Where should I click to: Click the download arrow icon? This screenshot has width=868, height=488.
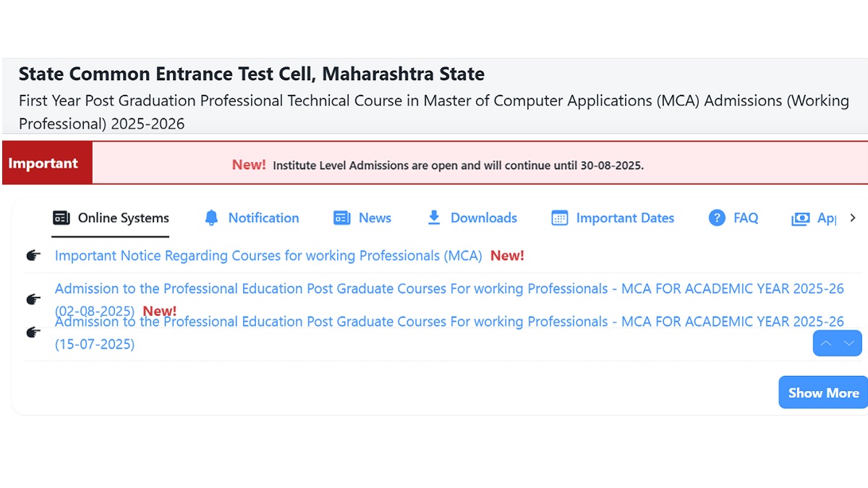click(434, 218)
